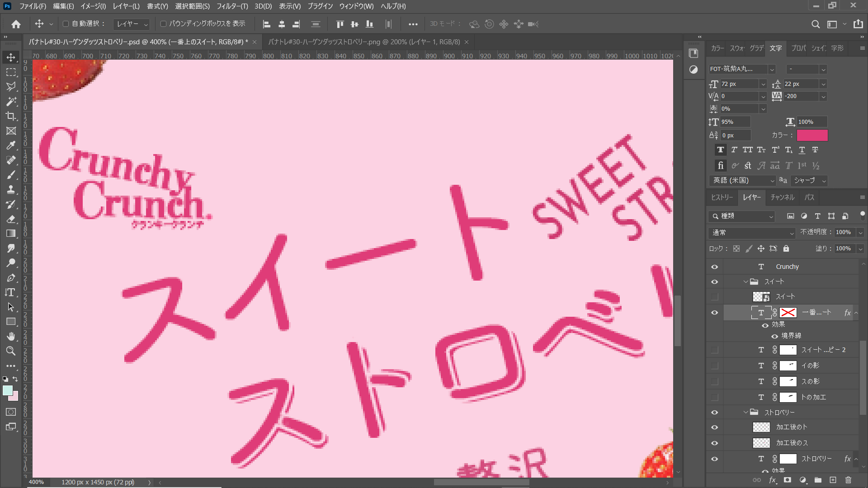This screenshot has height=488, width=868.
Task: Toggle Faux Italic in Character panel
Action: point(734,150)
